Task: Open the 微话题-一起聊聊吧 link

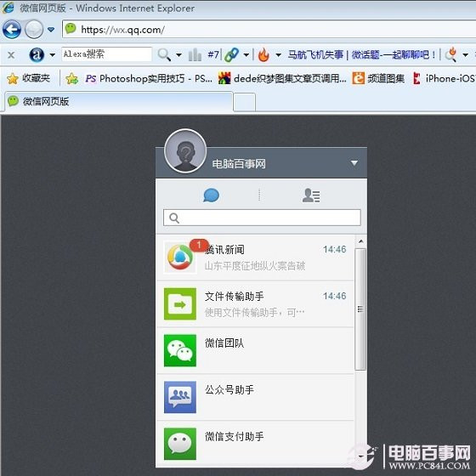Action: pyautogui.click(x=394, y=54)
